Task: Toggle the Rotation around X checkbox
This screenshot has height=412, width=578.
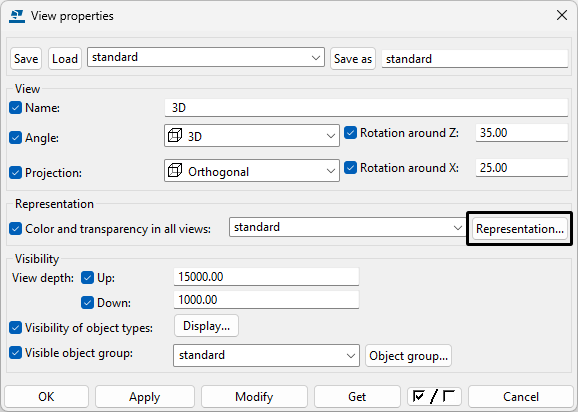Action: pyautogui.click(x=350, y=168)
